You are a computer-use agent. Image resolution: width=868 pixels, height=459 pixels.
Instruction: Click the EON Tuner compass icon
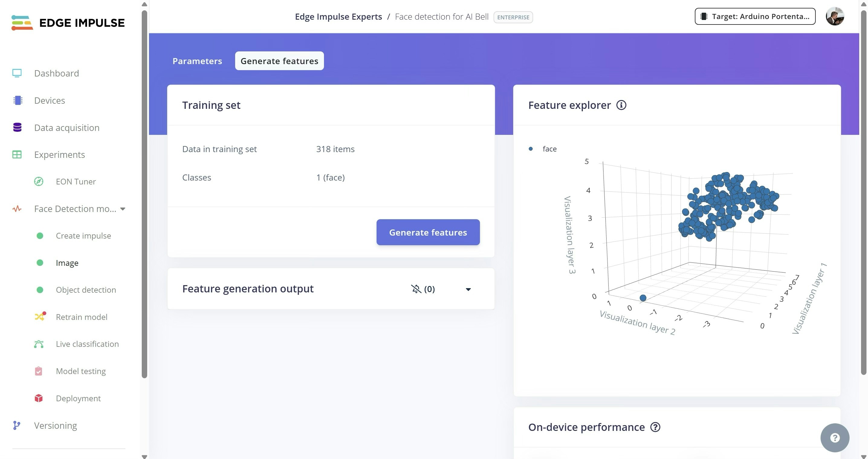39,182
